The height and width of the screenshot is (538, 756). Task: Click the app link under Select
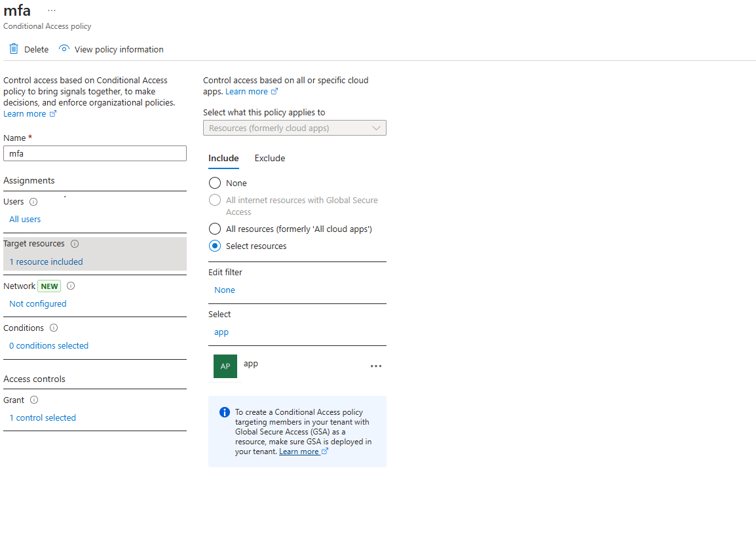coord(221,332)
